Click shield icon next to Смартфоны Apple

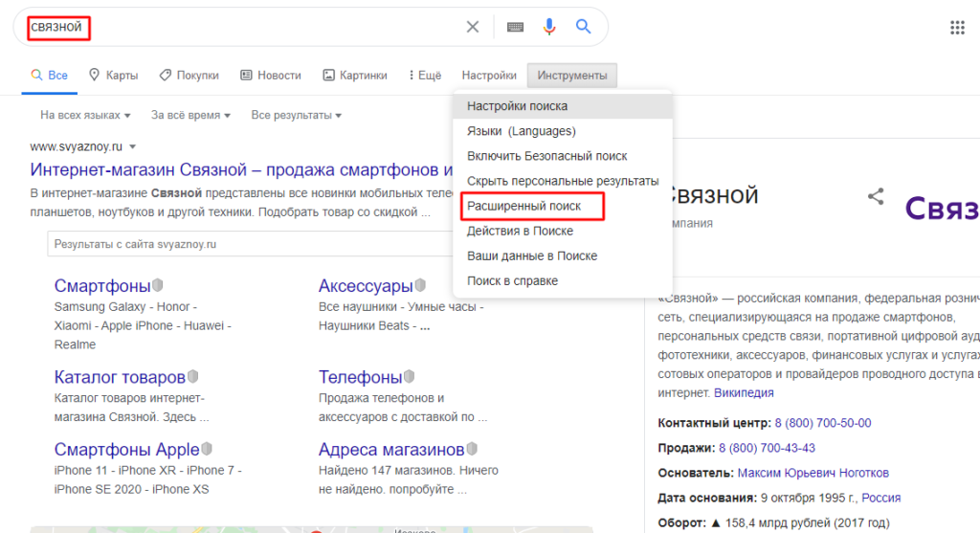[207, 449]
